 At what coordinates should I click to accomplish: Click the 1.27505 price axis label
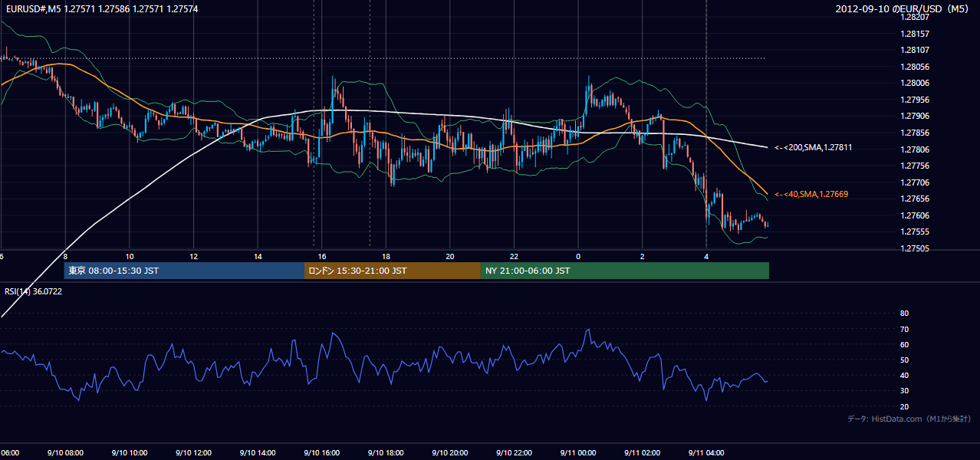(x=916, y=248)
